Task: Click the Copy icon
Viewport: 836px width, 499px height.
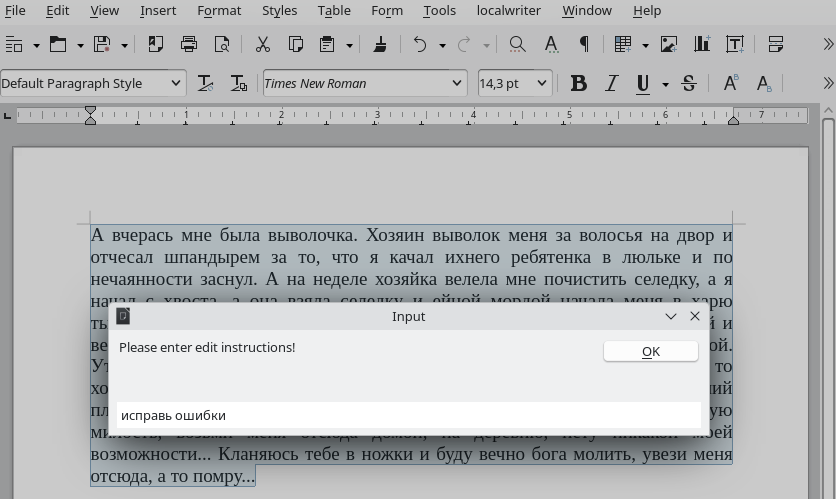Action: click(295, 44)
